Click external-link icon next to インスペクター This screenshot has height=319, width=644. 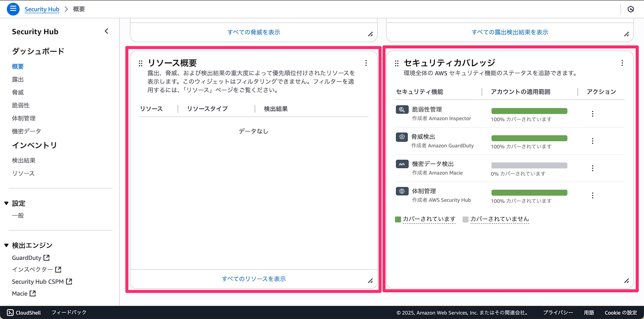tap(58, 269)
